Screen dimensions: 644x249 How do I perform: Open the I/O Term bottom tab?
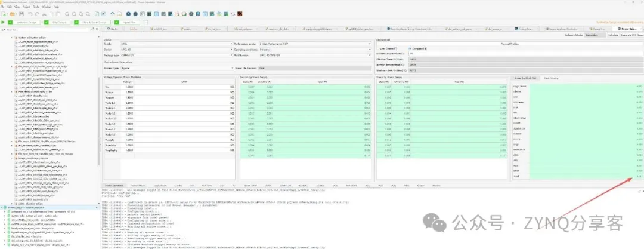click(x=206, y=186)
